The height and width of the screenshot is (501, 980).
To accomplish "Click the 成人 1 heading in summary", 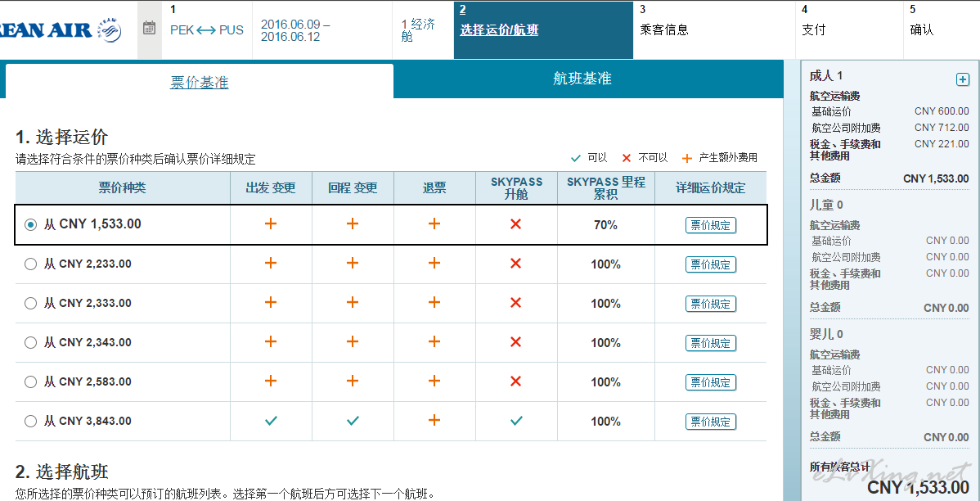I will pyautogui.click(x=826, y=75).
